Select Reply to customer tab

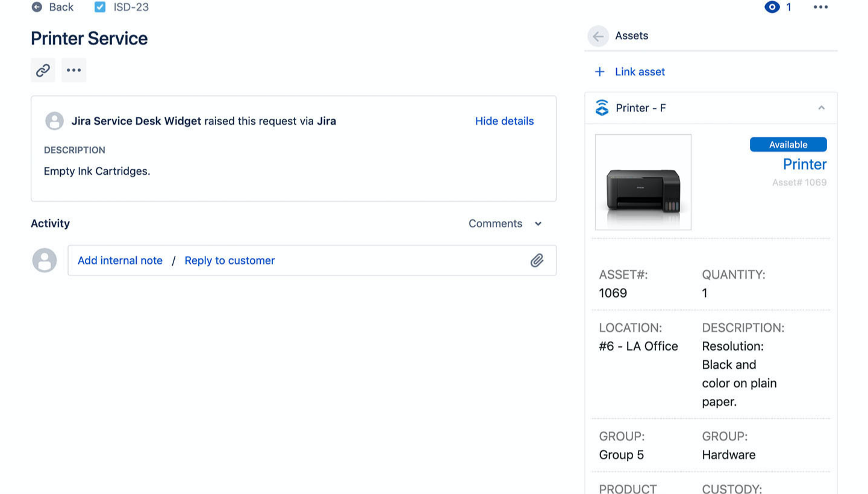coord(229,260)
